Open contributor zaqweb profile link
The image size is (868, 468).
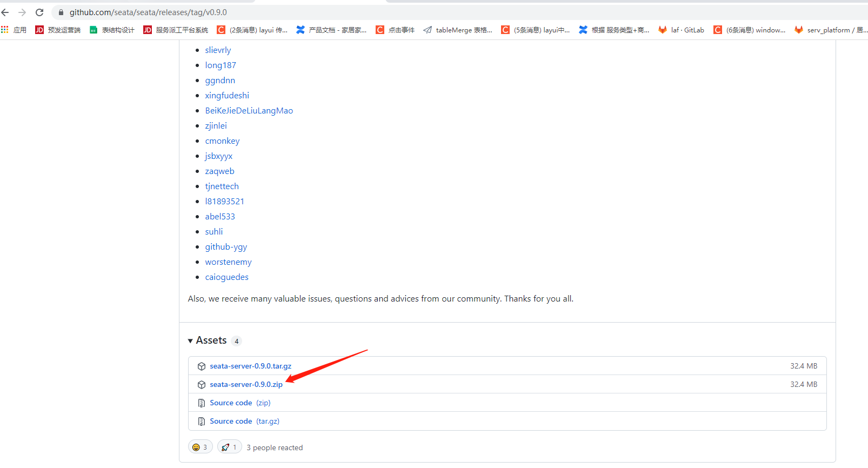pyautogui.click(x=219, y=171)
